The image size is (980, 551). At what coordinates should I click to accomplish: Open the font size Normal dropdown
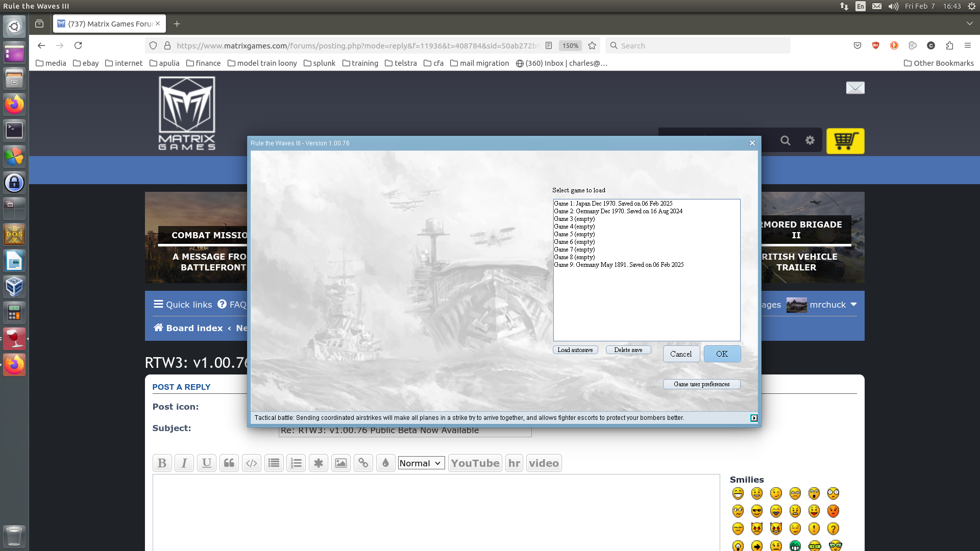421,463
